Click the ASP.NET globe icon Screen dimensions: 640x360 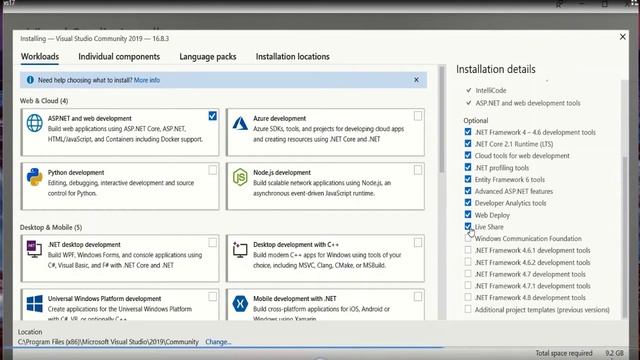[35, 123]
